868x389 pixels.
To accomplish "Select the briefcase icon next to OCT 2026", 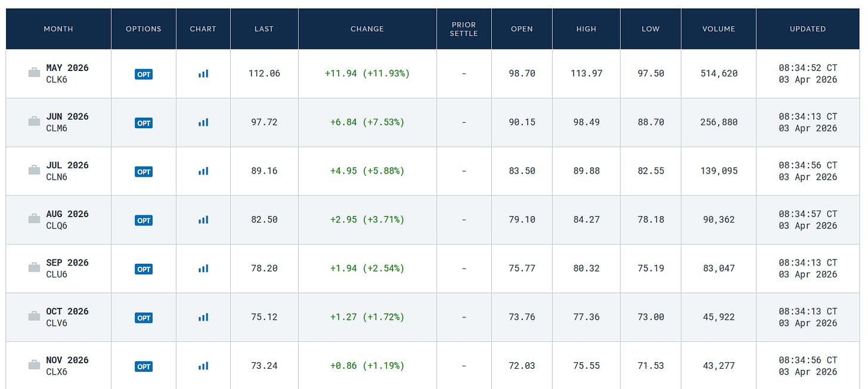I will point(35,316).
